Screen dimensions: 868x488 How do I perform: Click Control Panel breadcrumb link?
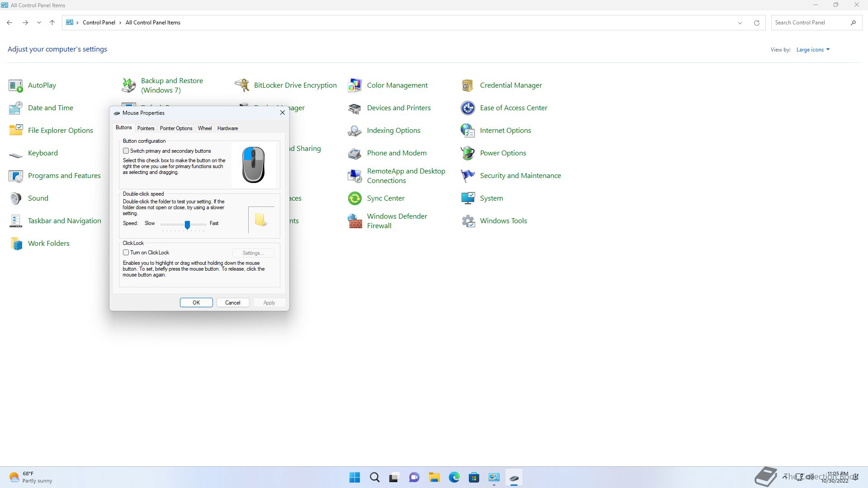pyautogui.click(x=99, y=23)
